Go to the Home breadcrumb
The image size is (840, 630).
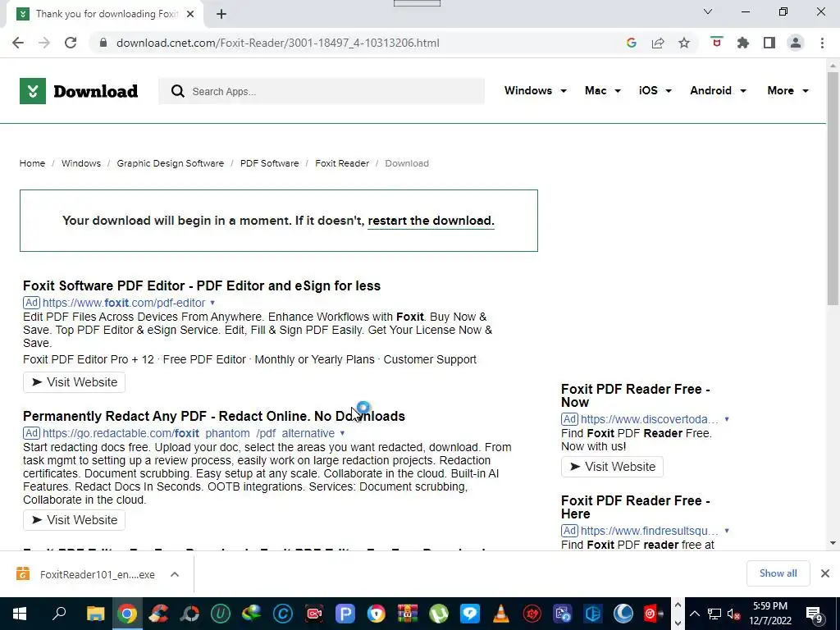click(x=32, y=163)
